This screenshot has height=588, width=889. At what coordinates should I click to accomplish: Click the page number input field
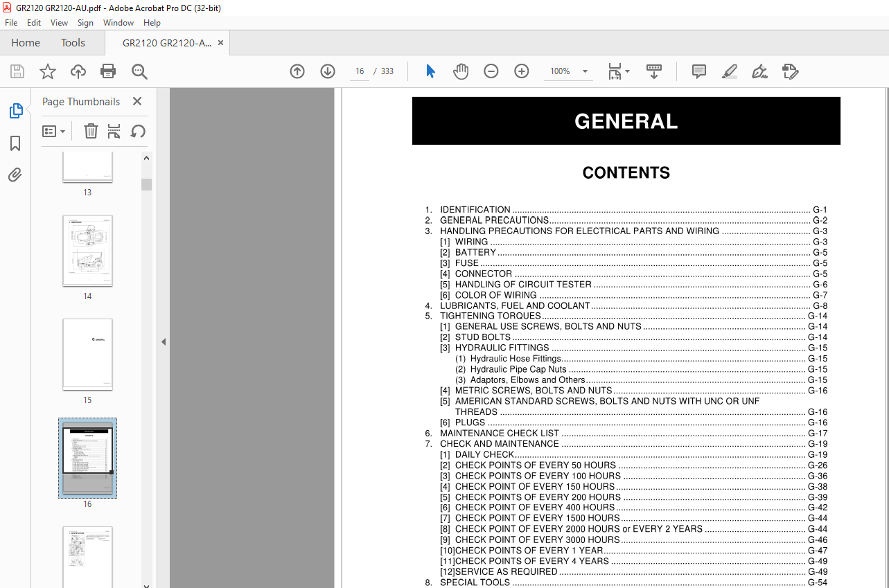360,71
